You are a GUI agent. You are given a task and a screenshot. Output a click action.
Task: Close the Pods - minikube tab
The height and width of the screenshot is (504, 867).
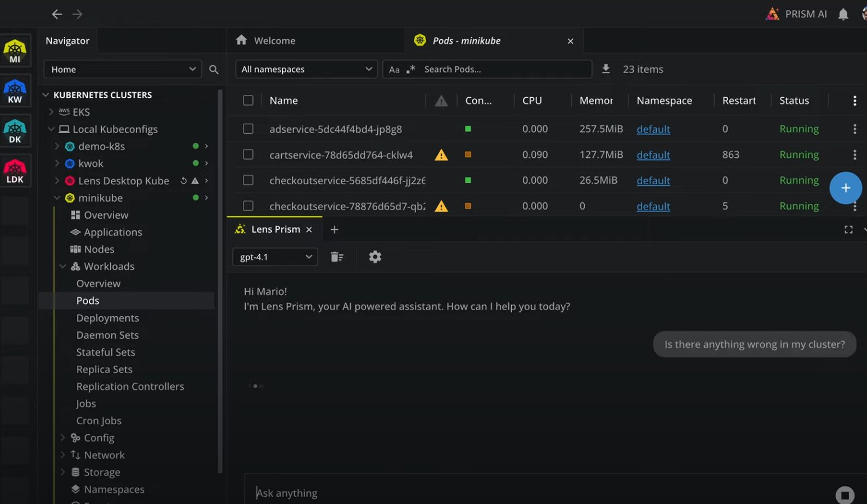pos(570,41)
